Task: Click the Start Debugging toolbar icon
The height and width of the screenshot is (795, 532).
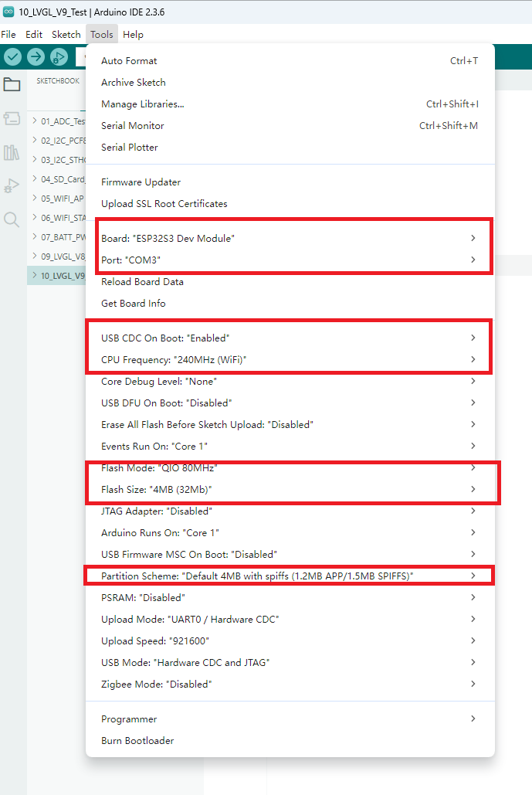Action: tap(59, 57)
